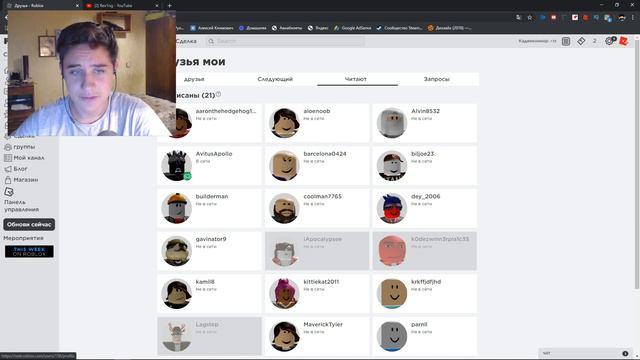This screenshot has width=640, height=360.
Task: Open Панель управления icon in sidebar
Action: click(x=9, y=191)
